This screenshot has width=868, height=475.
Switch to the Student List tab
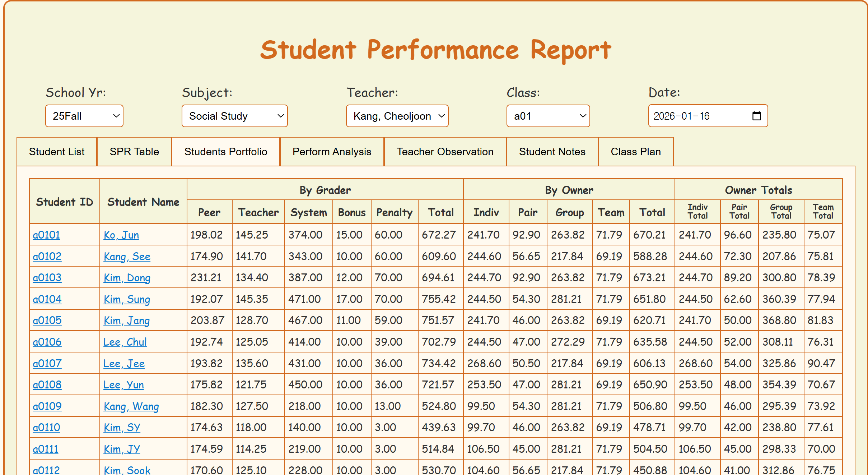[x=57, y=152]
